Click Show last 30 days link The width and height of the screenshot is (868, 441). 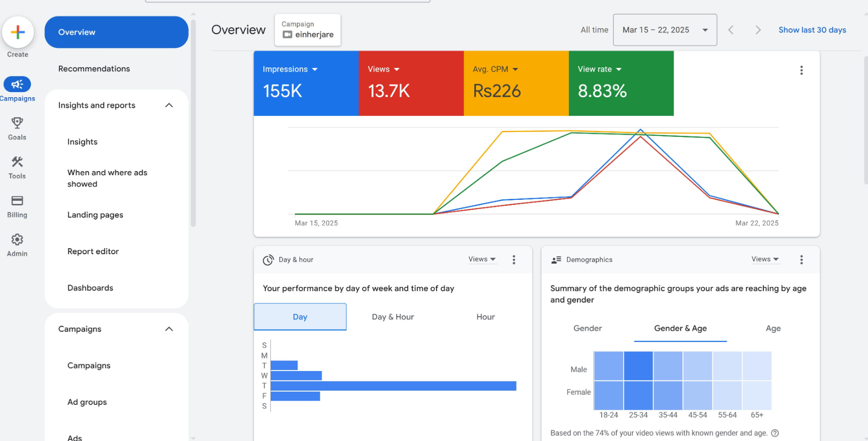coord(812,30)
